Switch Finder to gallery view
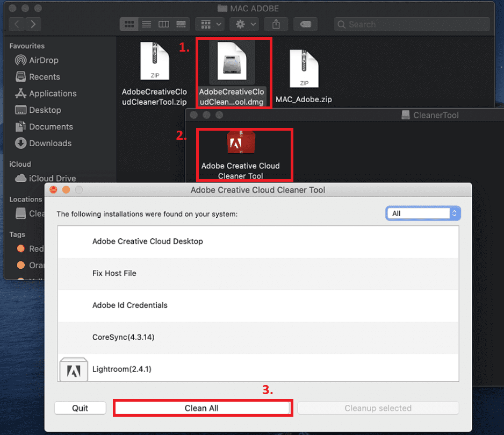This screenshot has width=504, height=435. point(181,24)
